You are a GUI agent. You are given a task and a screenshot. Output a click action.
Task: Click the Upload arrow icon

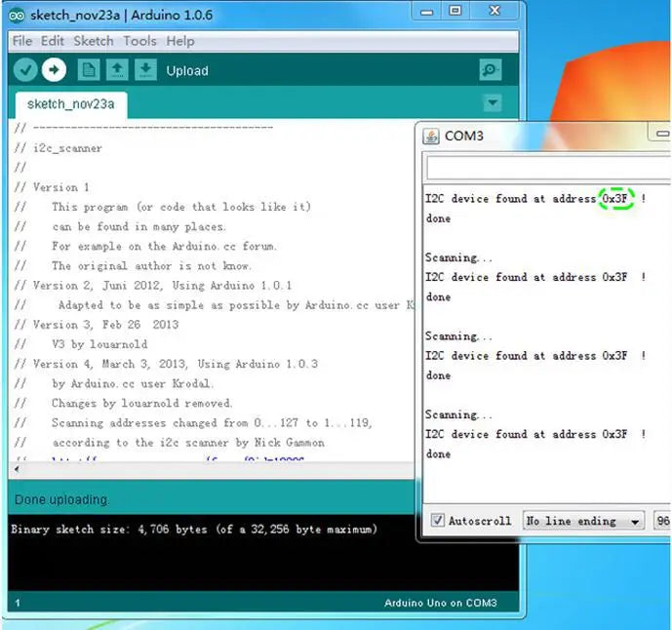[x=54, y=70]
